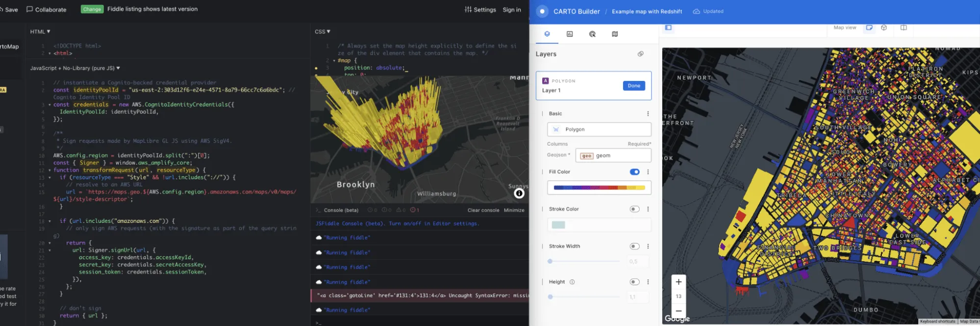The image size is (980, 326).
Task: Open the Widgets tab icon
Action: 570,34
